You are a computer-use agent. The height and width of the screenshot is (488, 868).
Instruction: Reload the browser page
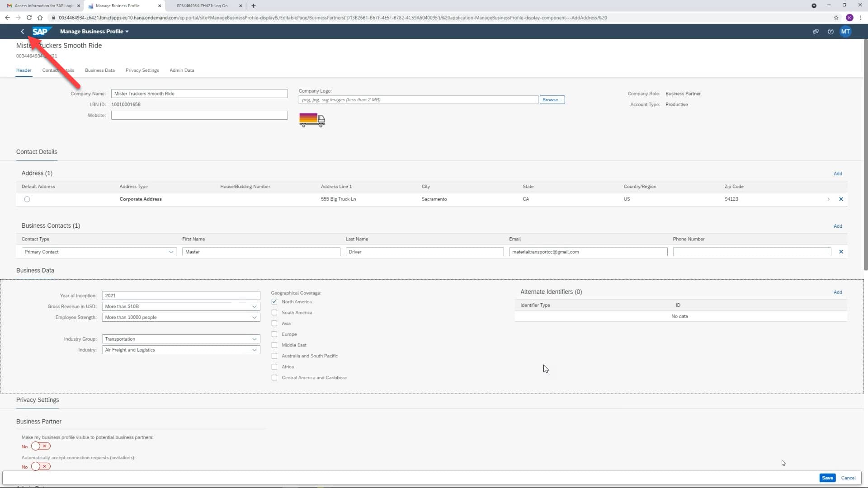coord(29,18)
